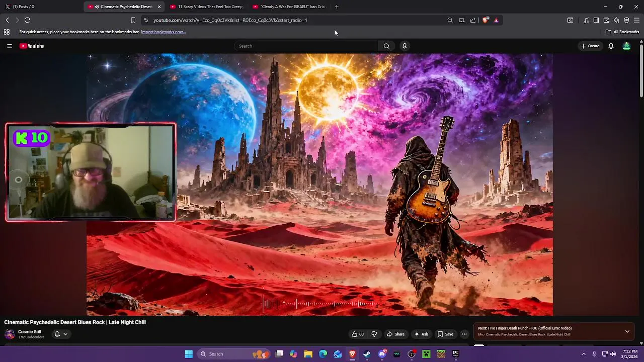The image size is (644, 362).
Task: Click the share page icon in address bar
Action: [x=473, y=20]
